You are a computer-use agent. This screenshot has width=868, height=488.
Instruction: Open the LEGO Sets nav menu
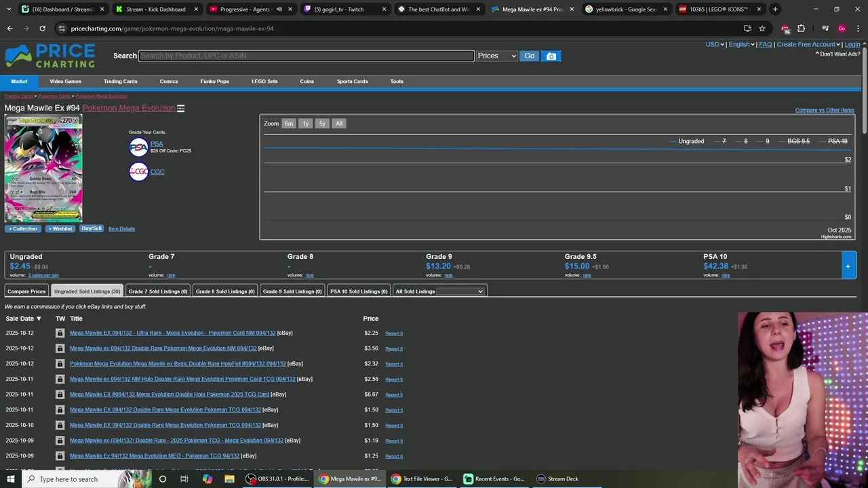[x=264, y=81]
